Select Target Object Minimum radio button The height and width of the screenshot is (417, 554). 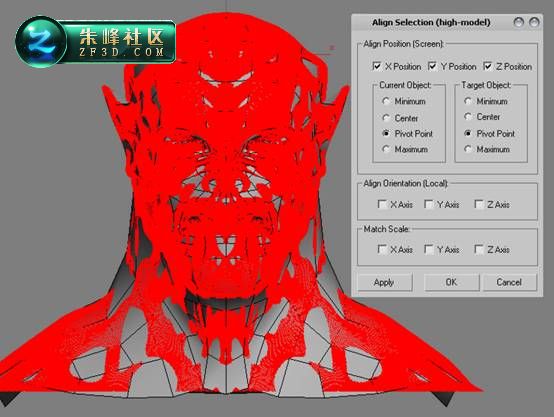[468, 101]
